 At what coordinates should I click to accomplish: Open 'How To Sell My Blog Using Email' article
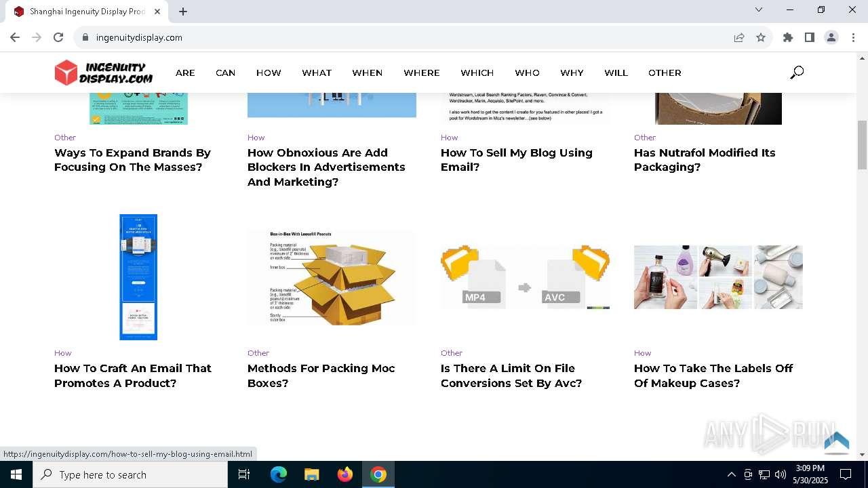point(517,160)
